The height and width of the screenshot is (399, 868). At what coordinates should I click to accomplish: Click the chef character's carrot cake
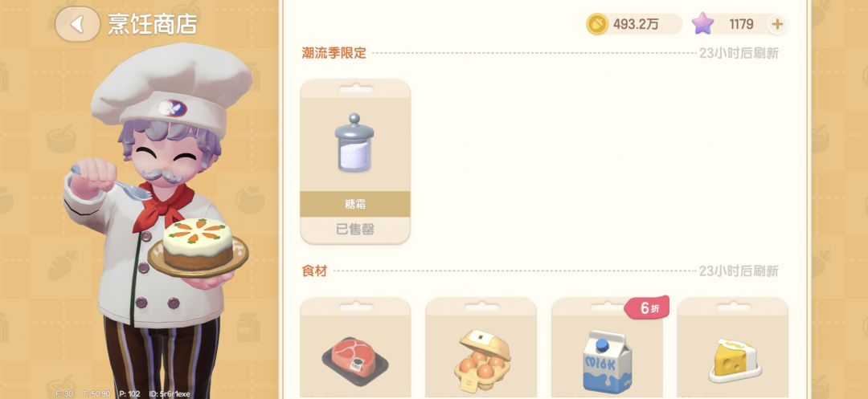[x=198, y=243]
